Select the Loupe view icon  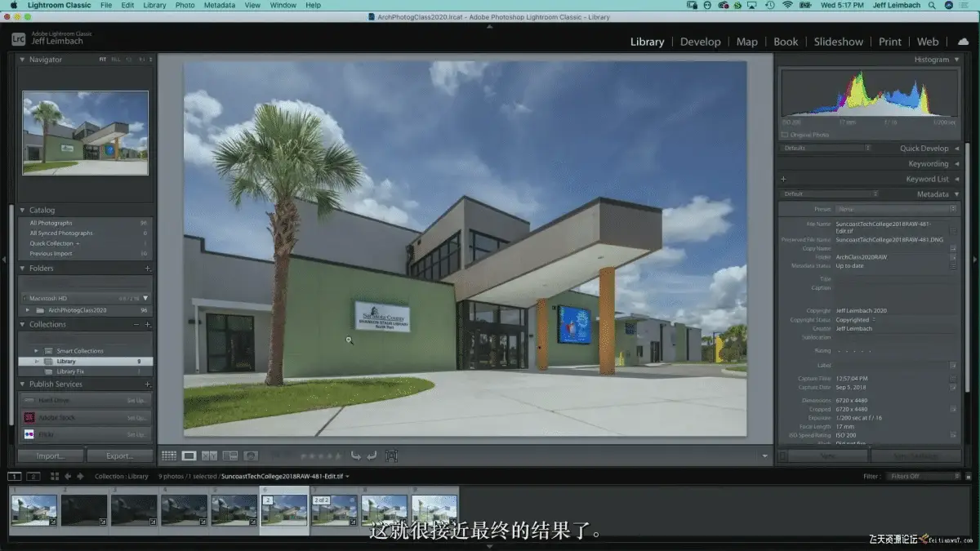[x=189, y=455]
